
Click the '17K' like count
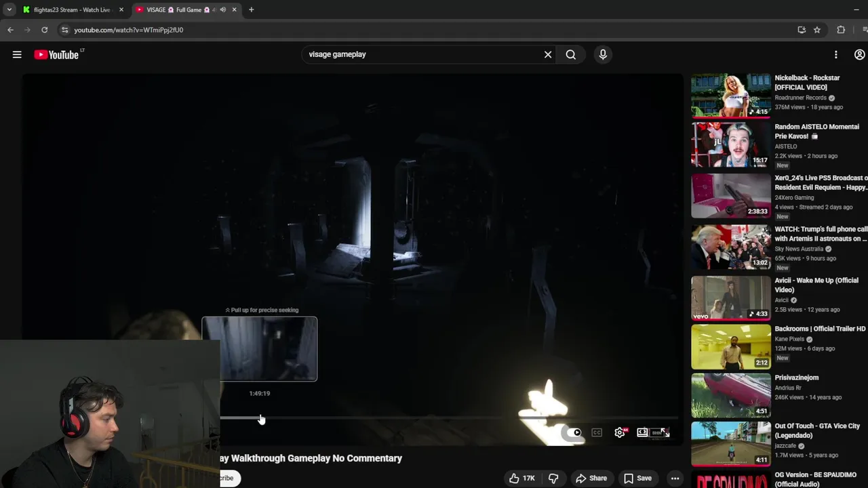click(x=529, y=479)
